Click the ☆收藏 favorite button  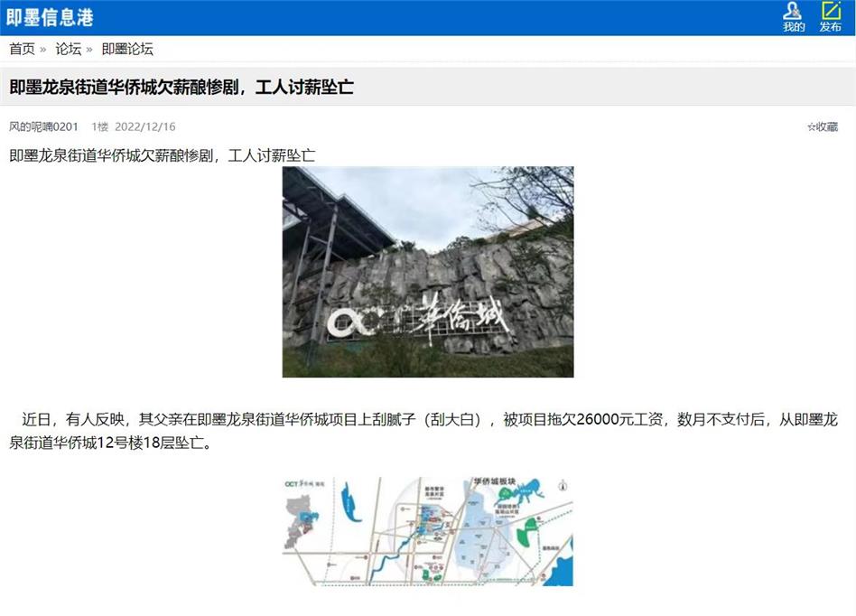point(823,126)
